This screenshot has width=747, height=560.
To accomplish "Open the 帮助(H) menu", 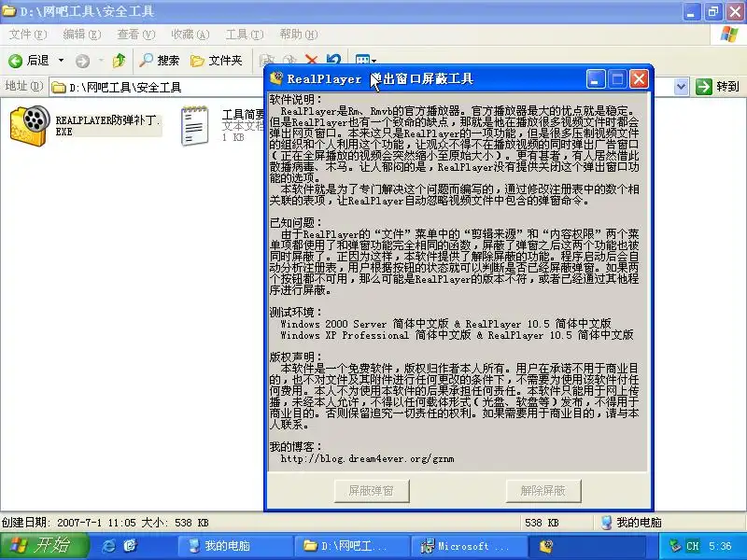I will pos(299,35).
